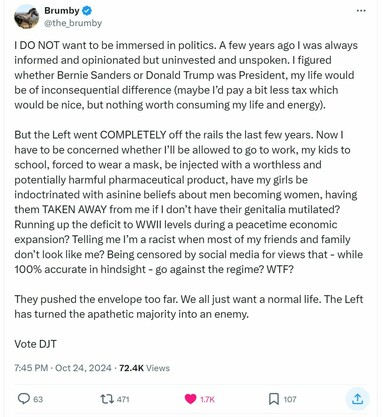Open the 7:45 PM timestamp link
383x417 pixels.
point(31,368)
